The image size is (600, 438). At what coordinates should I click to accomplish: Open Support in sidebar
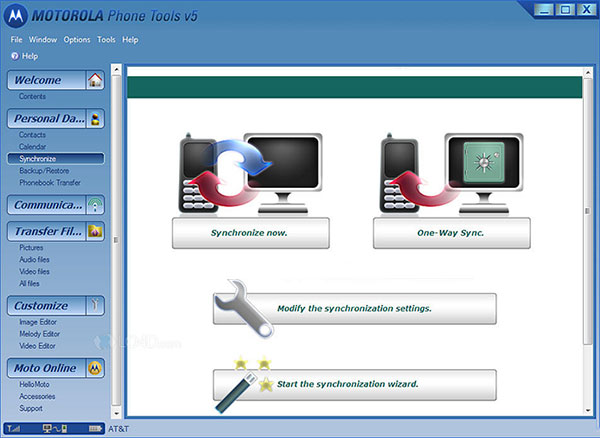coord(31,408)
